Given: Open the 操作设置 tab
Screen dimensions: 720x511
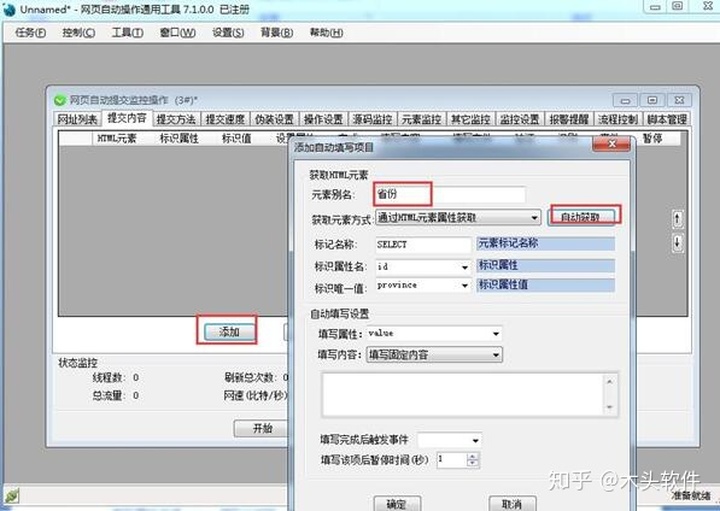Looking at the screenshot, I should [323, 119].
